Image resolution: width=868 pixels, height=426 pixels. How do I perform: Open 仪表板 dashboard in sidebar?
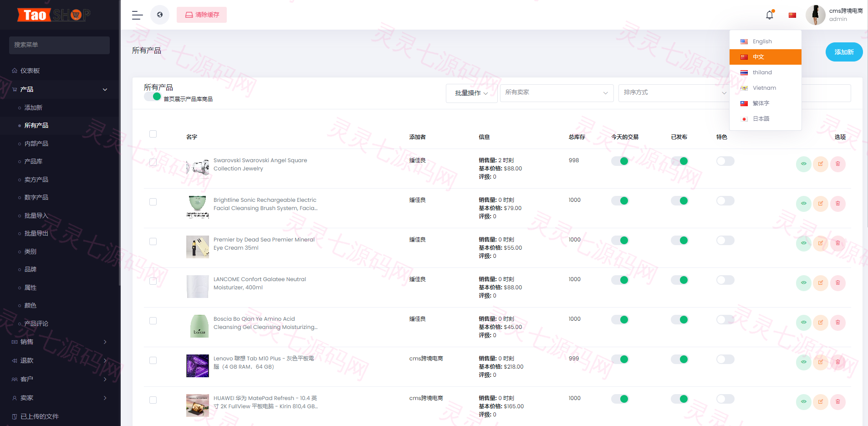click(x=30, y=71)
